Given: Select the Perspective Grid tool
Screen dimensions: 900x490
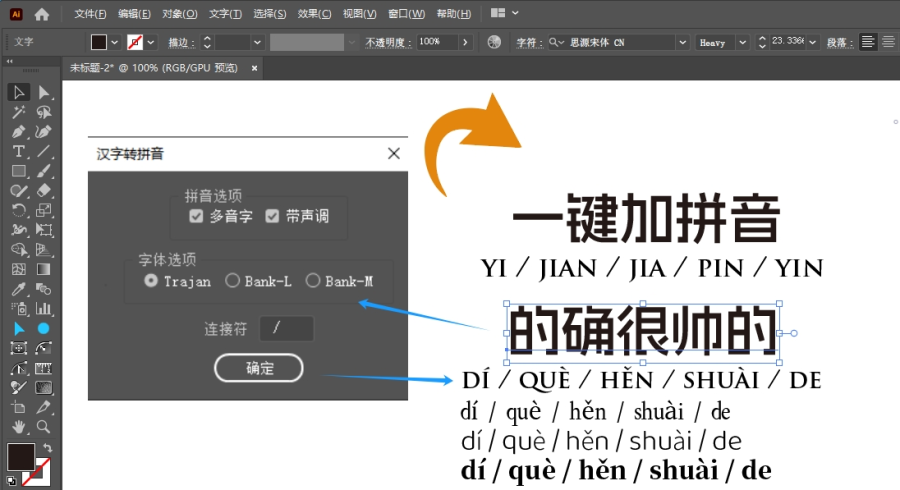Looking at the screenshot, I should (44, 250).
